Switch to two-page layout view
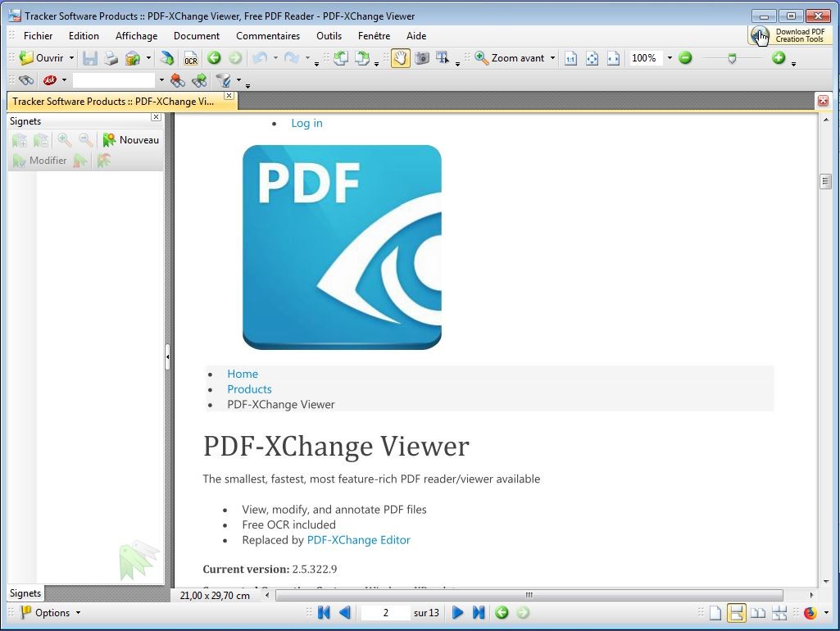Image resolution: width=840 pixels, height=631 pixels. click(758, 612)
